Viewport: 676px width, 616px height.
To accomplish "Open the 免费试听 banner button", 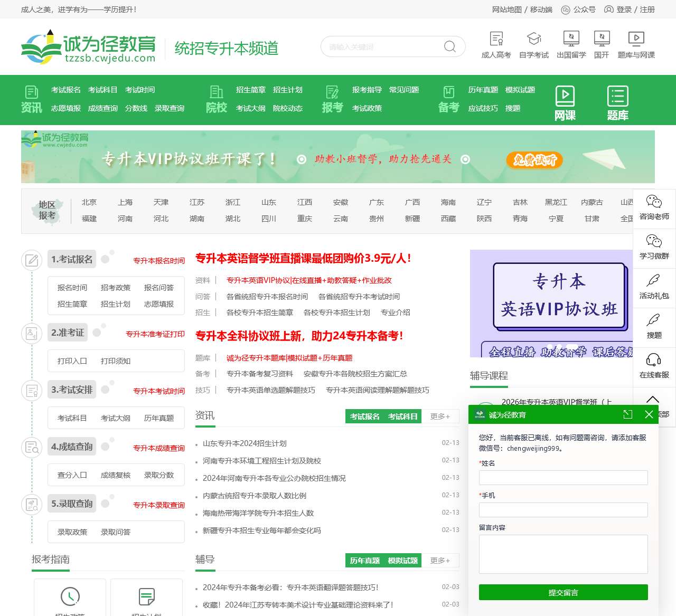I will (x=534, y=160).
